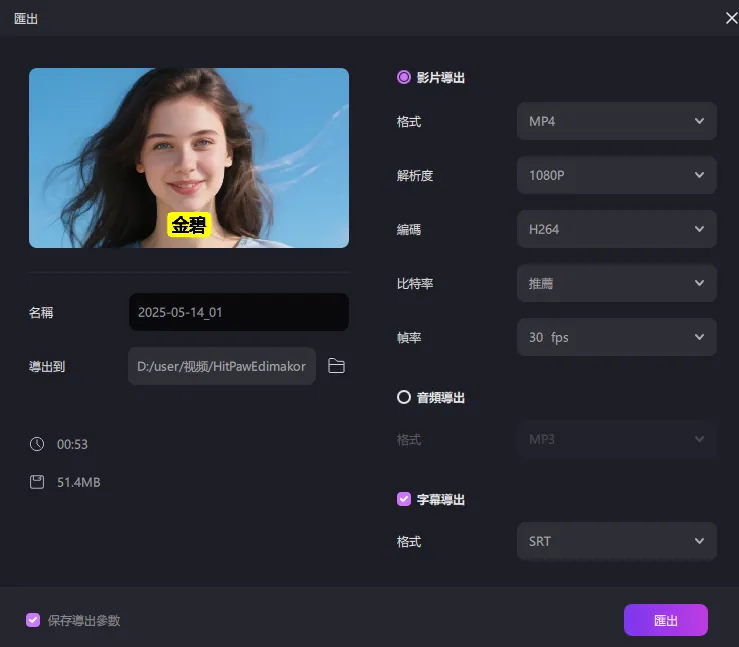Click the 匯出 dialog title text

(26, 19)
